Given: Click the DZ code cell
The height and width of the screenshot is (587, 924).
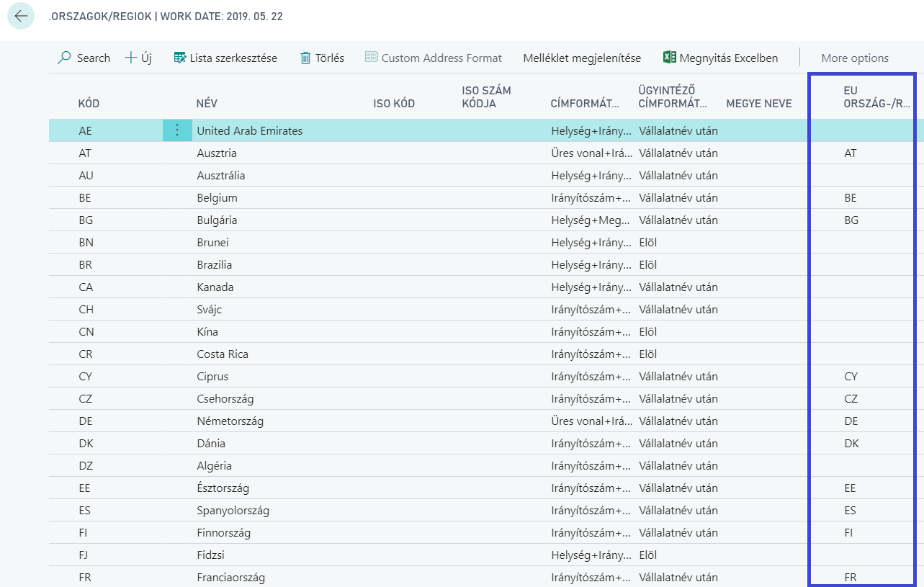Looking at the screenshot, I should click(86, 466).
